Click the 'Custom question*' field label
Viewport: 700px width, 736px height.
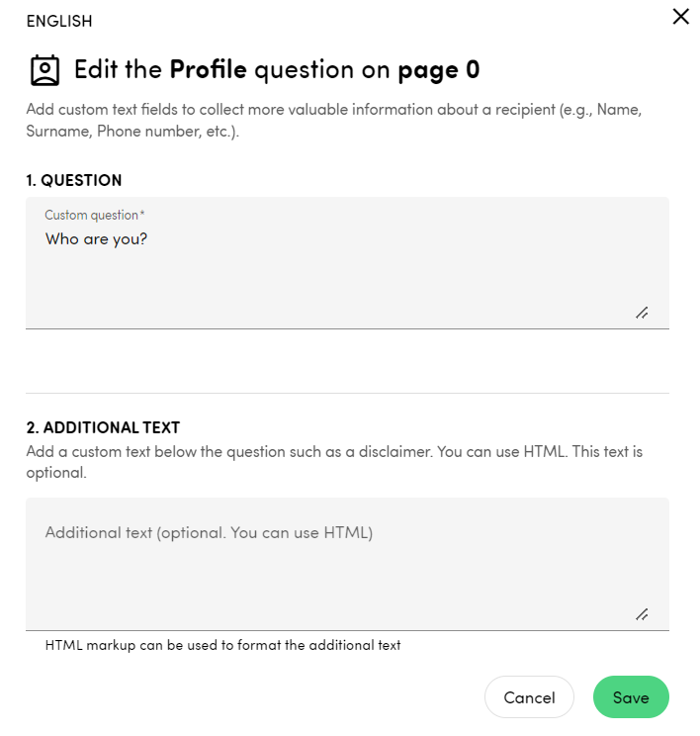(x=95, y=215)
